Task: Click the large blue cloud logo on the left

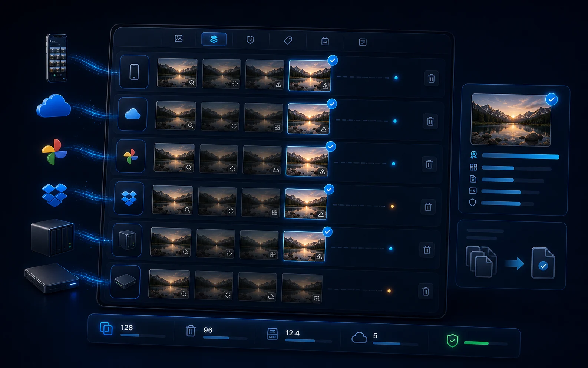Action: (x=54, y=106)
